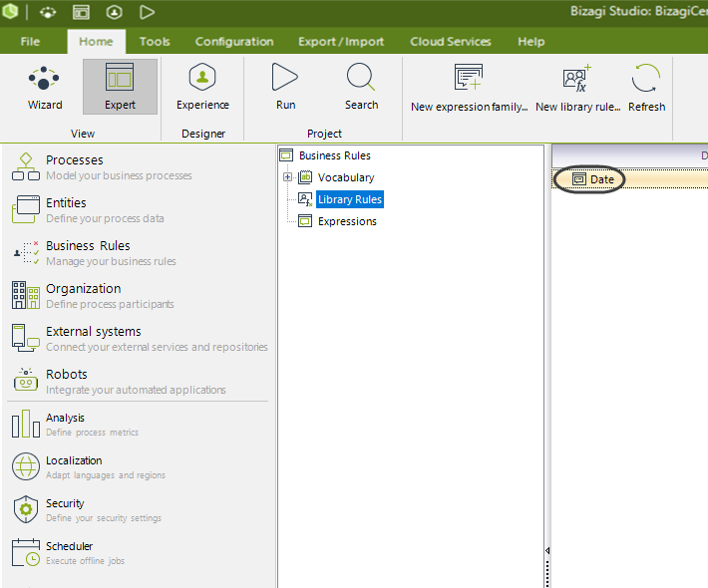Image resolution: width=708 pixels, height=588 pixels.
Task: Select Vocabulary in the tree
Action: point(346,177)
